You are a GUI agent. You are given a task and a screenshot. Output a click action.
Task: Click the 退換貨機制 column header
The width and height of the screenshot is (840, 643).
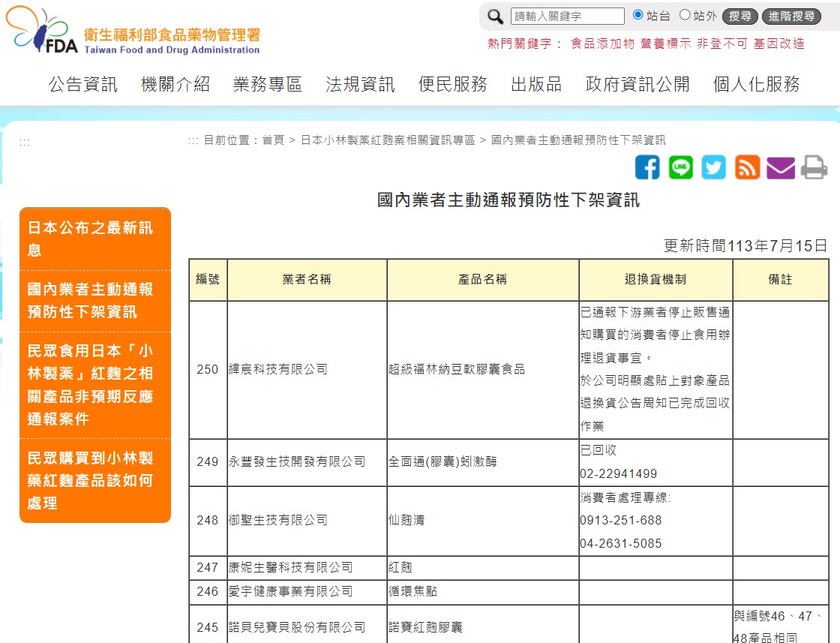click(655, 279)
